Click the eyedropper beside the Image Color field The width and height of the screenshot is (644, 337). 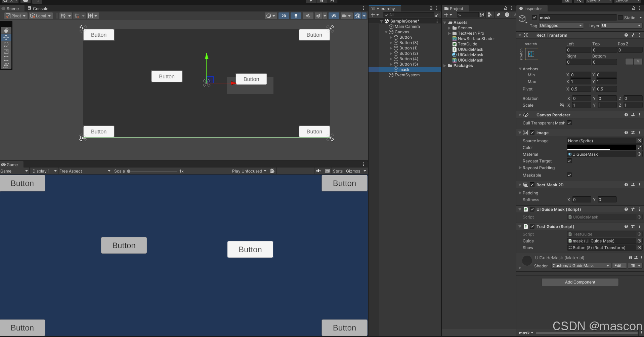pos(639,147)
